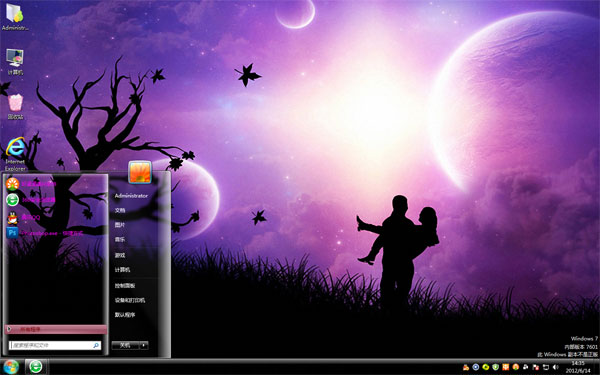
Task: Open 文档 (Documents) in Start menu
Action: [x=120, y=210]
